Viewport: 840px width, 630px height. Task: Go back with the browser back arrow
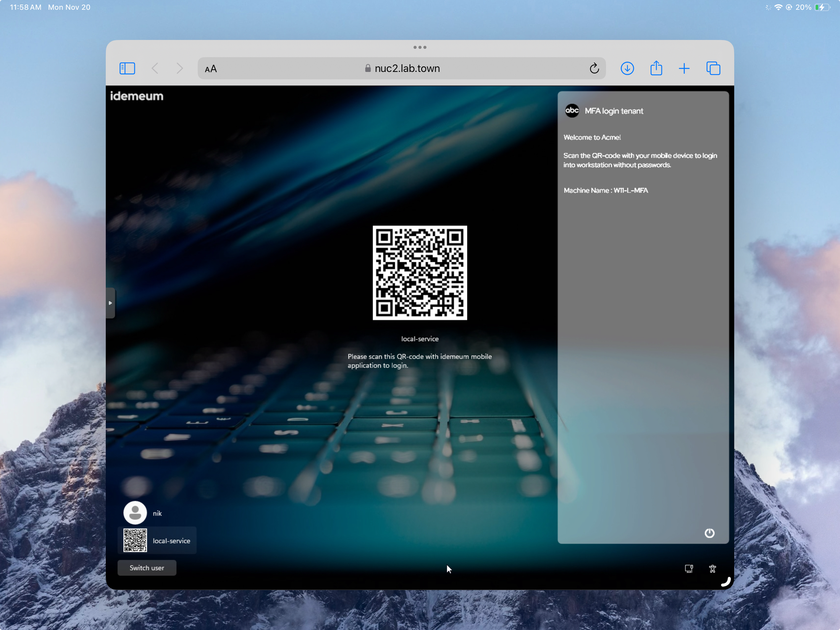pos(155,68)
